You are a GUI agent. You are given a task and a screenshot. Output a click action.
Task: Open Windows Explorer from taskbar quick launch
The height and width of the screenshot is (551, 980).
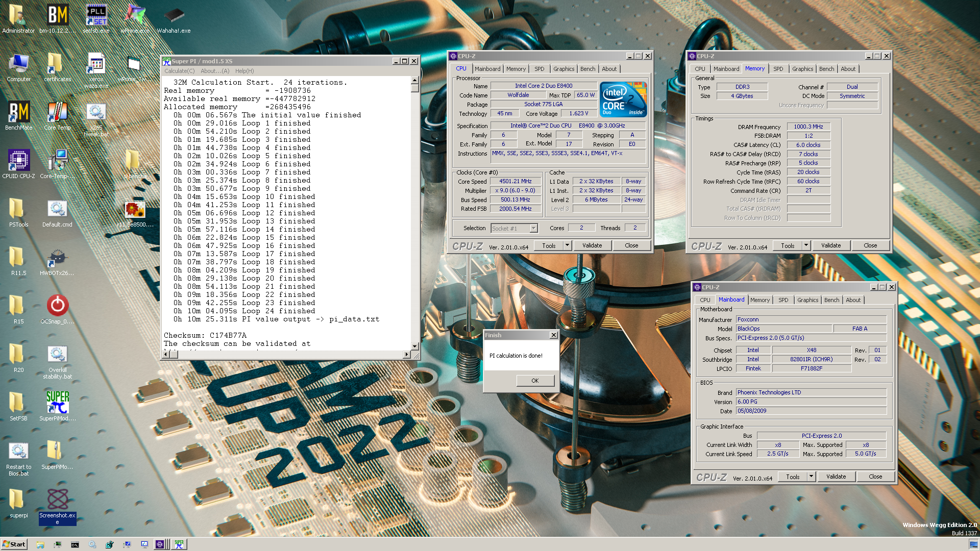(40, 544)
